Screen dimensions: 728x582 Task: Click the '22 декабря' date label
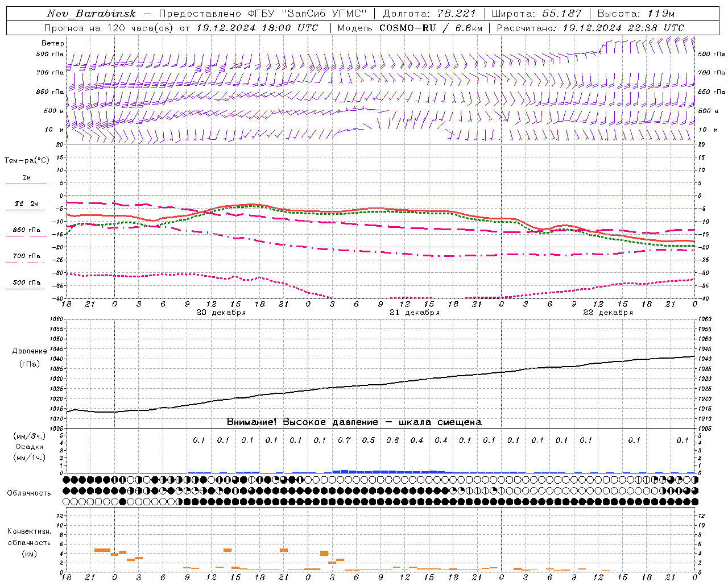(x=608, y=313)
